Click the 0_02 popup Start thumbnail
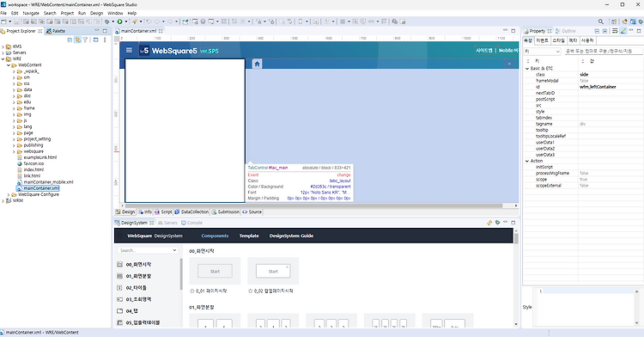Image resolution: width=644 pixels, height=337 pixels. point(273,271)
